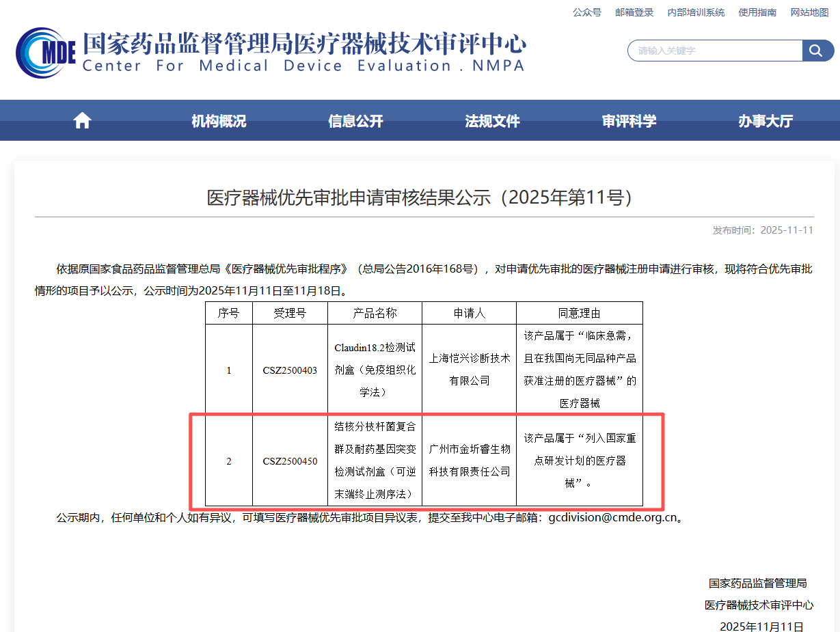This screenshot has height=632, width=840.
Task: Open the 邮箱登录 link
Action: (x=634, y=12)
